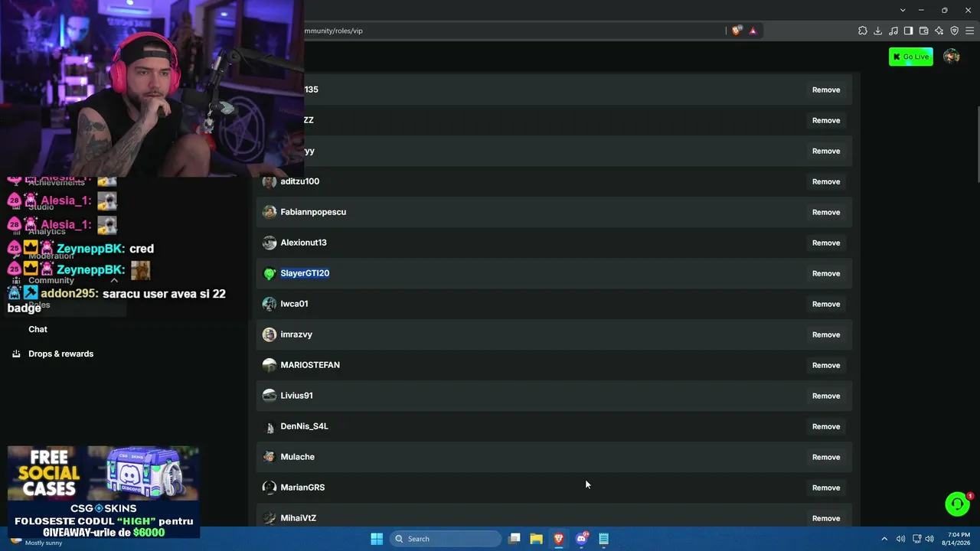Click the page vertical scrollbar
This screenshot has width=980, height=551.
tap(977, 144)
